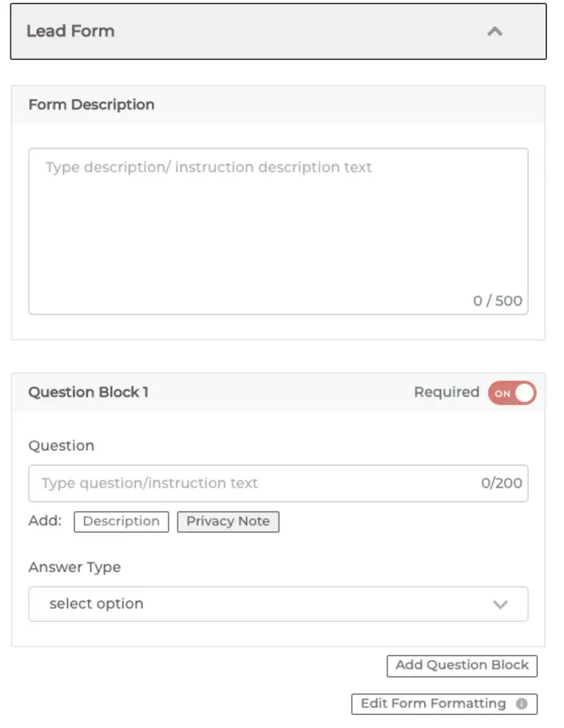
Task: Click the ON label inside the Required toggle
Action: tap(502, 394)
